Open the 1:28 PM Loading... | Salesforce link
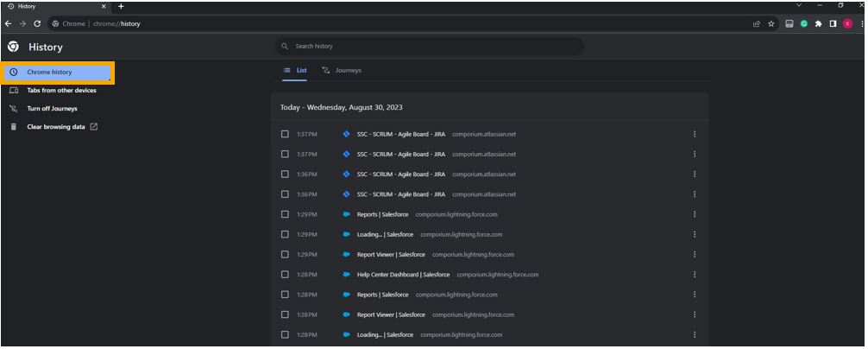 pos(385,334)
